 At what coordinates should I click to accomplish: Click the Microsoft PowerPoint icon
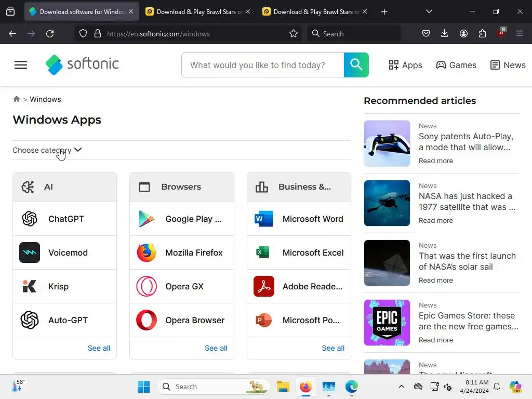pos(263,320)
